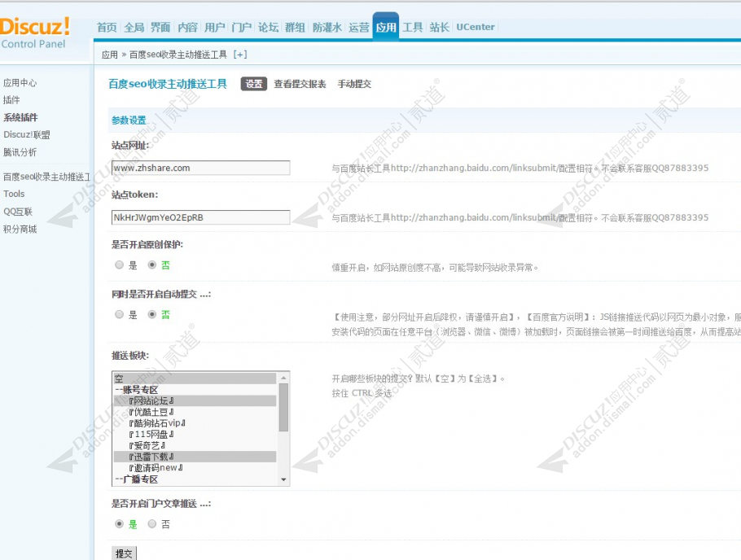
Task: Switch to the 内容 navigation tab
Action: [187, 28]
